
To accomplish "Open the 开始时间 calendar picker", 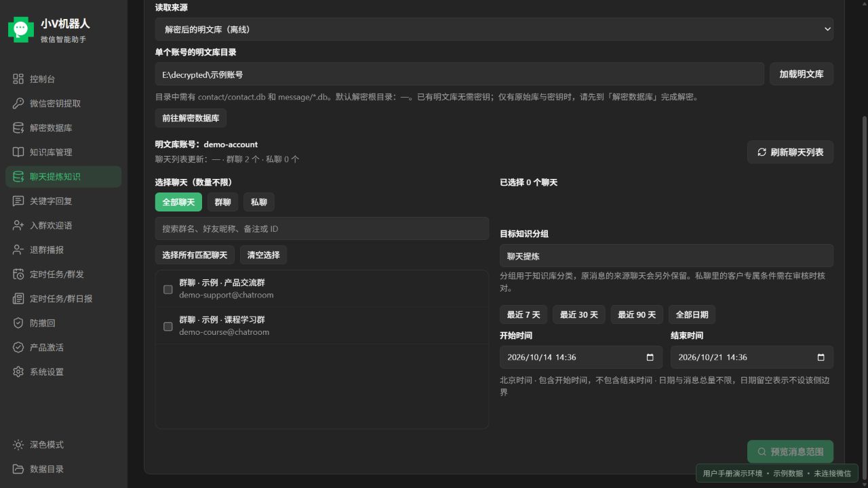I will point(650,357).
